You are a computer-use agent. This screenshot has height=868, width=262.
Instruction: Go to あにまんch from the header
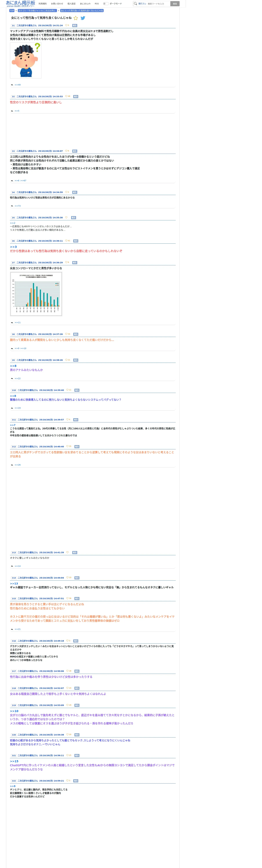point(85,4)
